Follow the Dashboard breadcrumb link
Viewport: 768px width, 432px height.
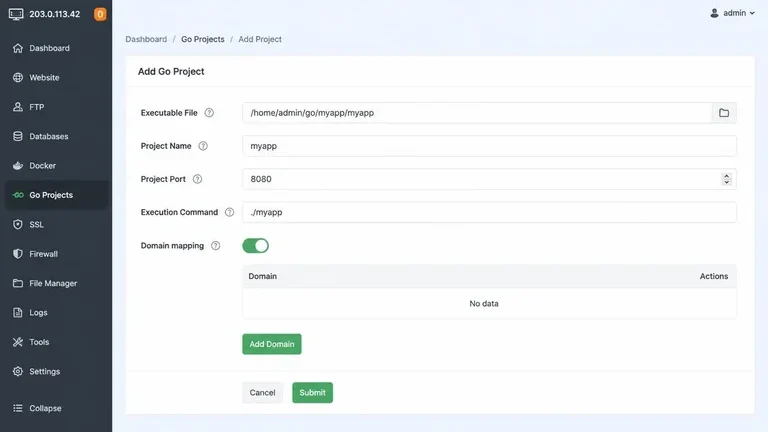coord(146,39)
